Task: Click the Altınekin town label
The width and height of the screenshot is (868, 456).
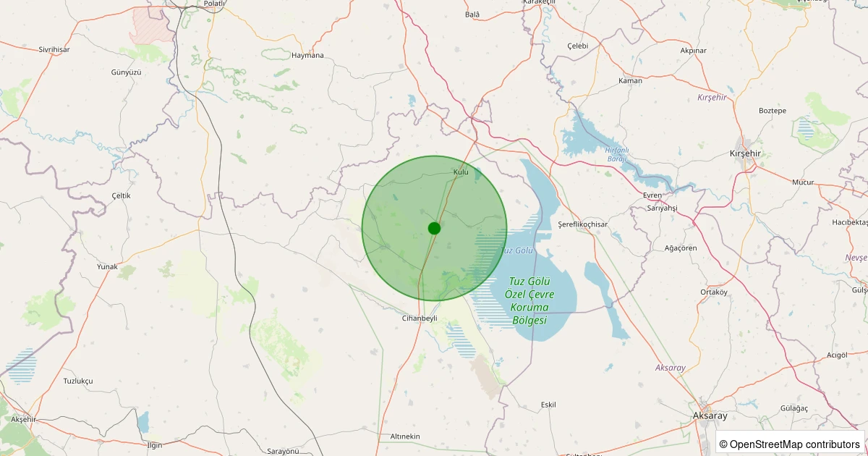Action: [405, 436]
